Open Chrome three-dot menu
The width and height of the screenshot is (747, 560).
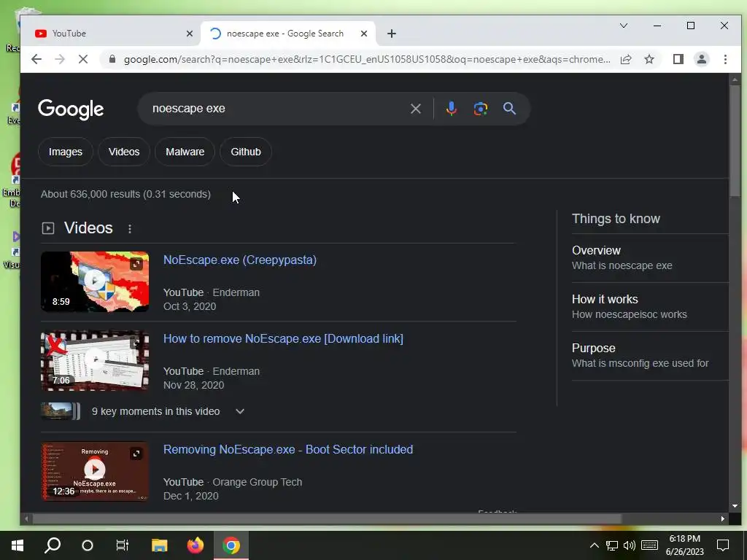click(725, 59)
